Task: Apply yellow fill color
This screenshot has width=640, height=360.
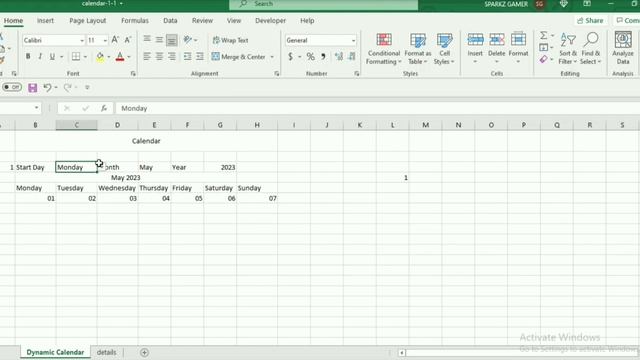Action: click(x=100, y=57)
